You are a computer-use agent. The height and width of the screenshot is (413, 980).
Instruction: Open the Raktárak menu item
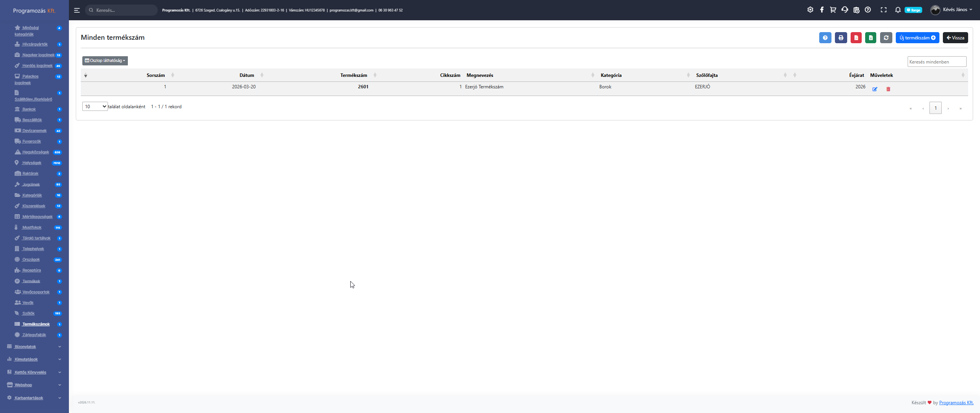pos(30,174)
